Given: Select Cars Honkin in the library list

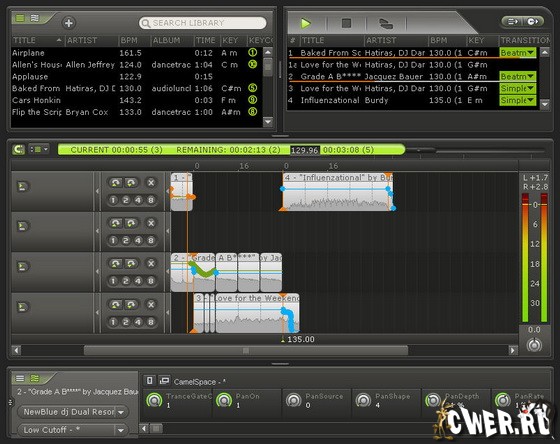Looking at the screenshot, I should 136,100.
